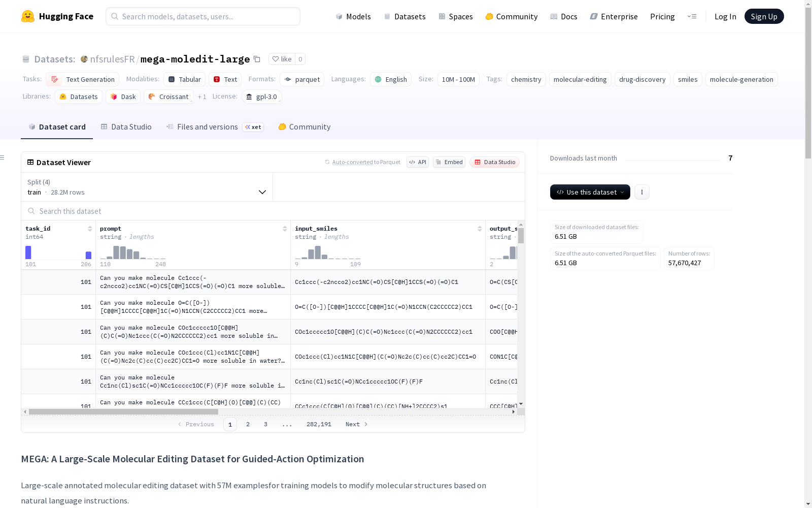This screenshot has width=812, height=508.
Task: Click the molecular-editing tag
Action: pos(580,79)
